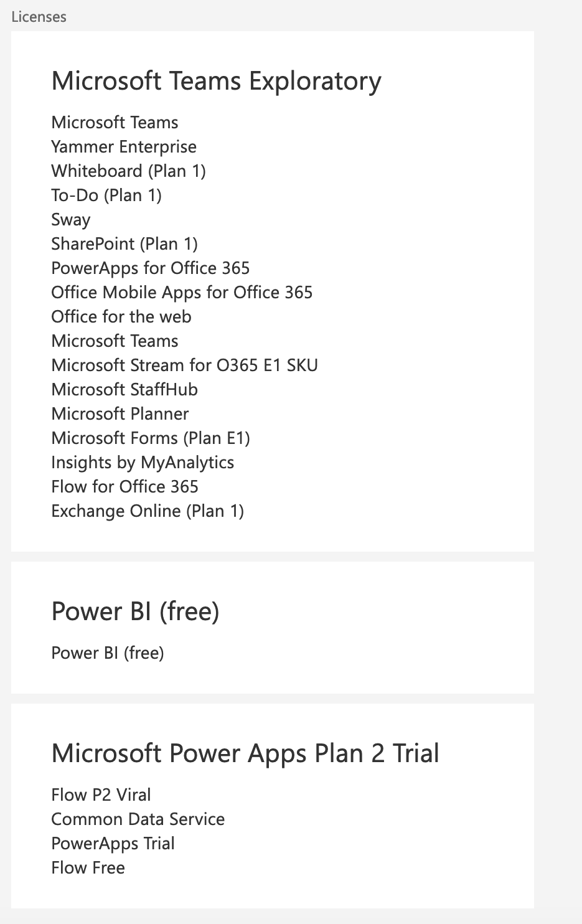
Task: Click Whiteboard (Plan 1) entry
Action: (x=128, y=171)
